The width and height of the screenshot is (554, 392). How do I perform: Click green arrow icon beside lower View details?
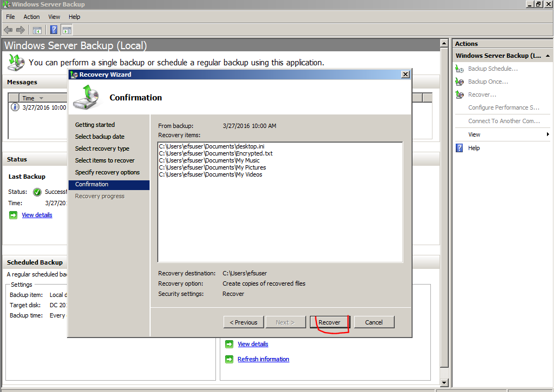coord(229,344)
